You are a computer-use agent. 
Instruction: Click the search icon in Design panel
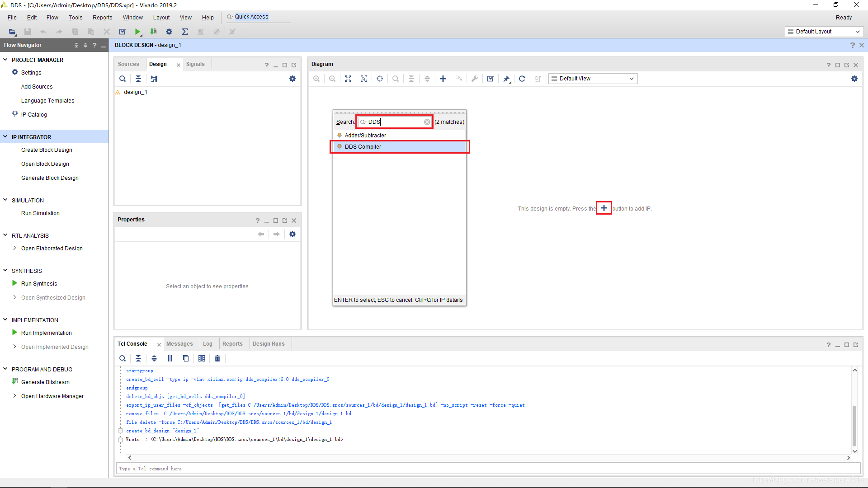point(123,79)
